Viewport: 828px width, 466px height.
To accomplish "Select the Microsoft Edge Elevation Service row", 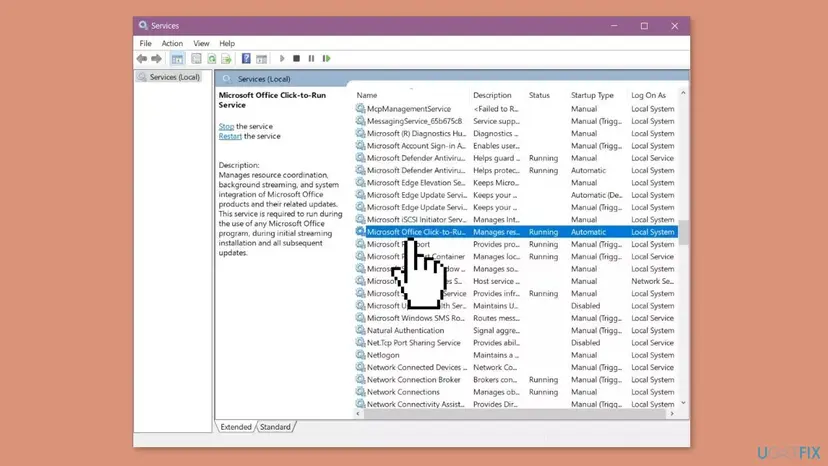I will (516, 183).
